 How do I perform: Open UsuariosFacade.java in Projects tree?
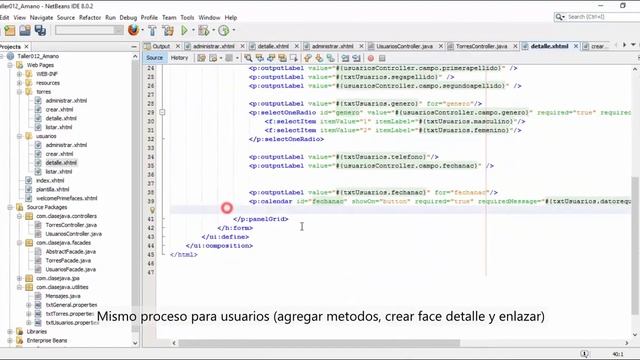pyautogui.click(x=71, y=269)
